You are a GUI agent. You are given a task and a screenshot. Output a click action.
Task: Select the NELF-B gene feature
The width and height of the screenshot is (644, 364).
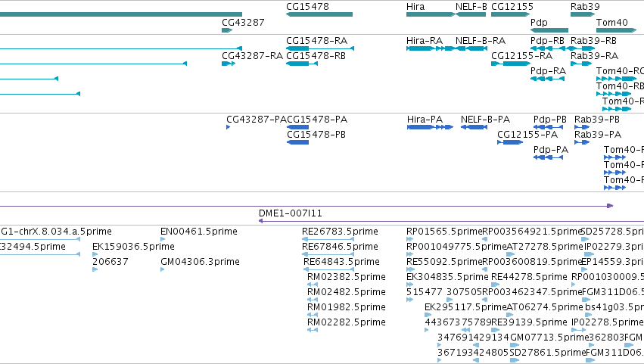tap(471, 14)
